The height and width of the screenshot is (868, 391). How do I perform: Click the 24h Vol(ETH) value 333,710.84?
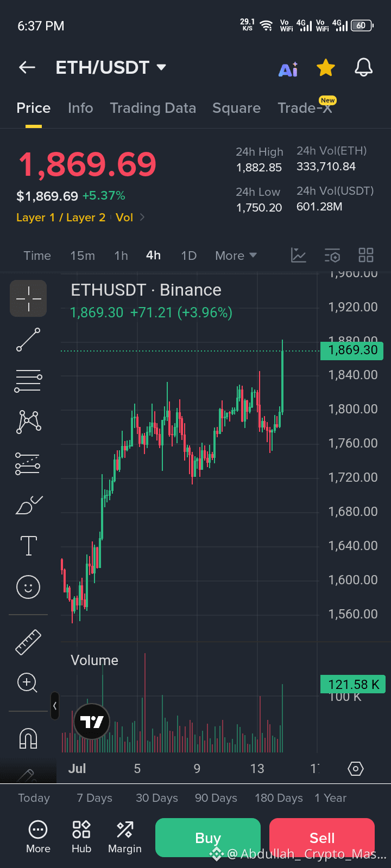click(326, 167)
